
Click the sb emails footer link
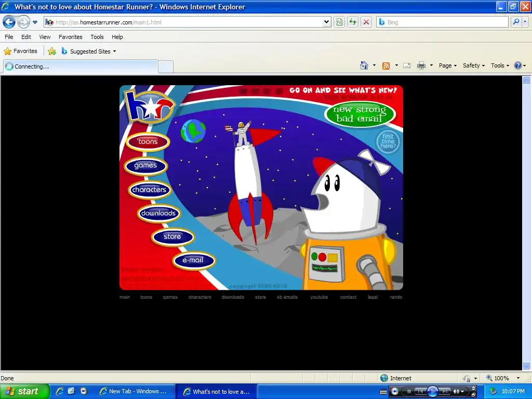(x=287, y=297)
